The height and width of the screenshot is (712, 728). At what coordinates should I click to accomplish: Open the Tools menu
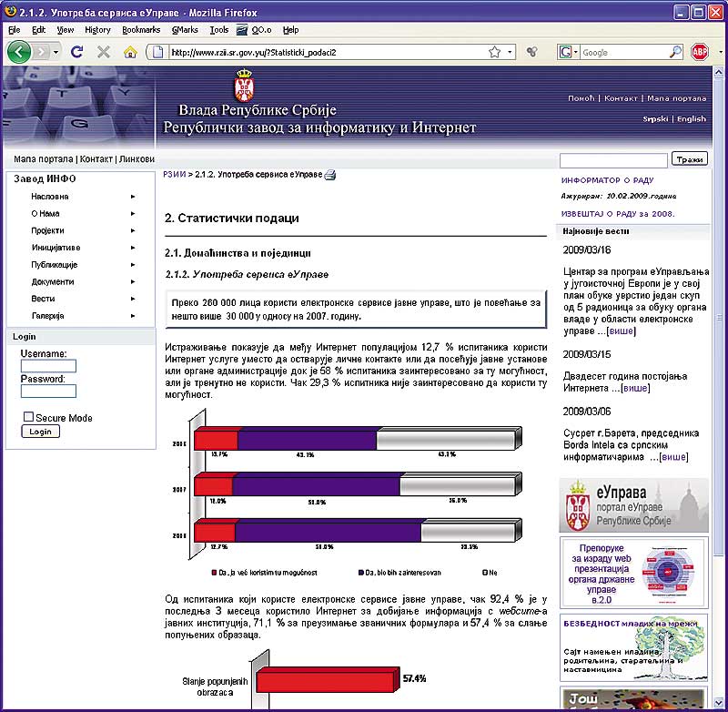[x=219, y=30]
